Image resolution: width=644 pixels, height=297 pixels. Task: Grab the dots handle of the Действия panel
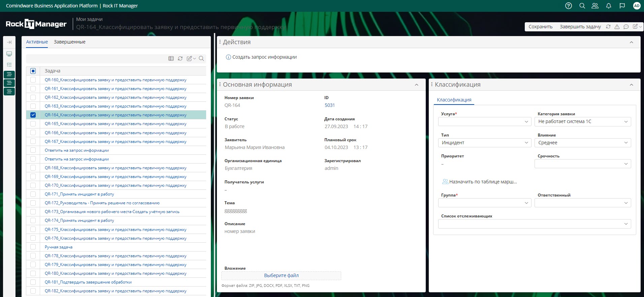220,42
